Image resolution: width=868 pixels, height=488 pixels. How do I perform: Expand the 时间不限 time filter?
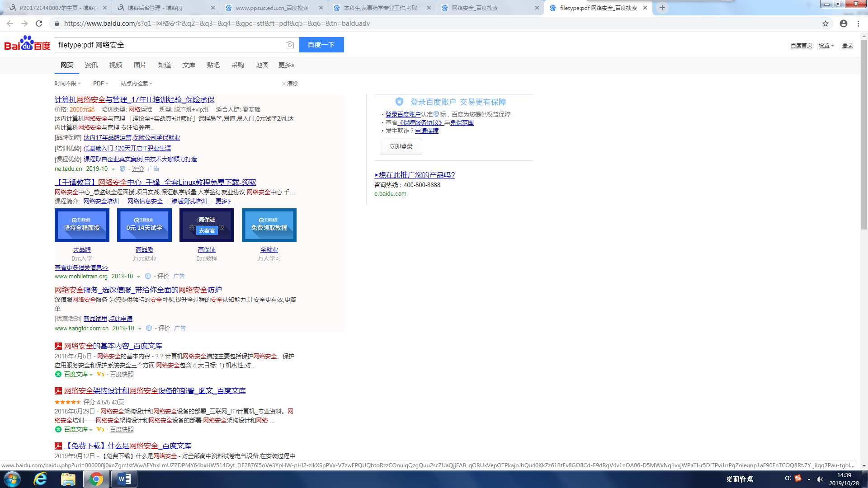[67, 84]
